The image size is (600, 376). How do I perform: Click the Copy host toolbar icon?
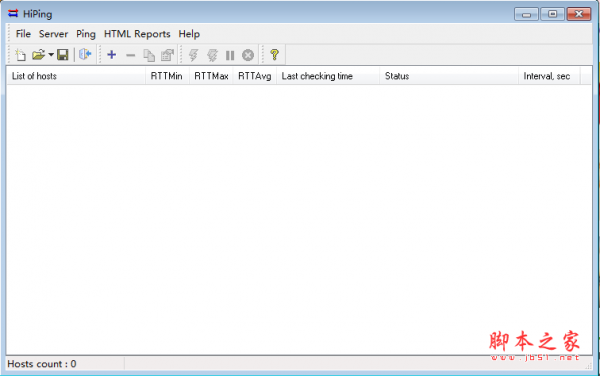coord(149,55)
